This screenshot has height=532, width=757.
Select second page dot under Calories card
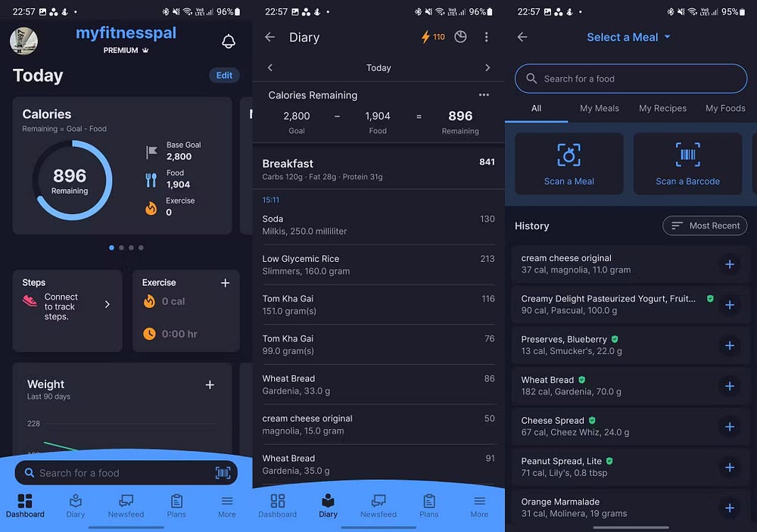point(122,247)
